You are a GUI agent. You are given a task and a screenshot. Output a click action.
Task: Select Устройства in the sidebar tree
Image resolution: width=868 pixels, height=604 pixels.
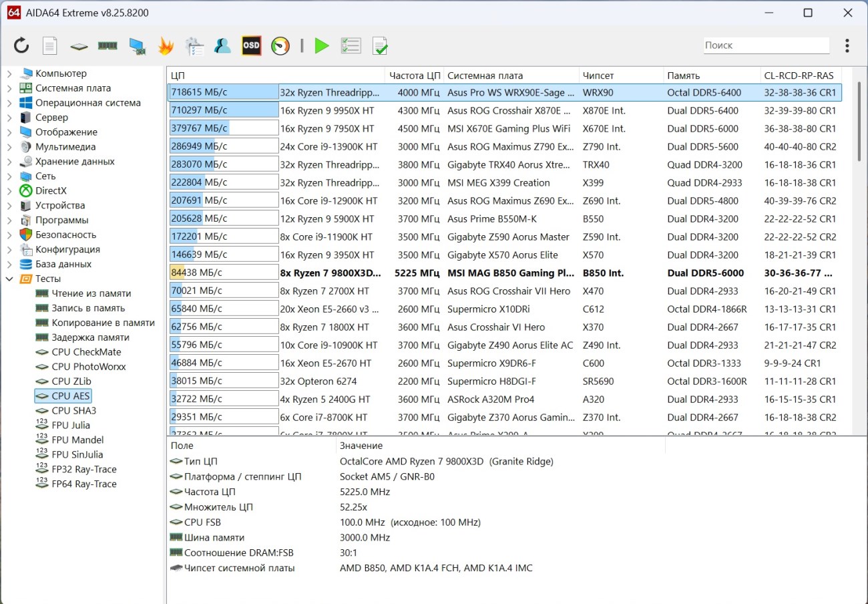(60, 205)
